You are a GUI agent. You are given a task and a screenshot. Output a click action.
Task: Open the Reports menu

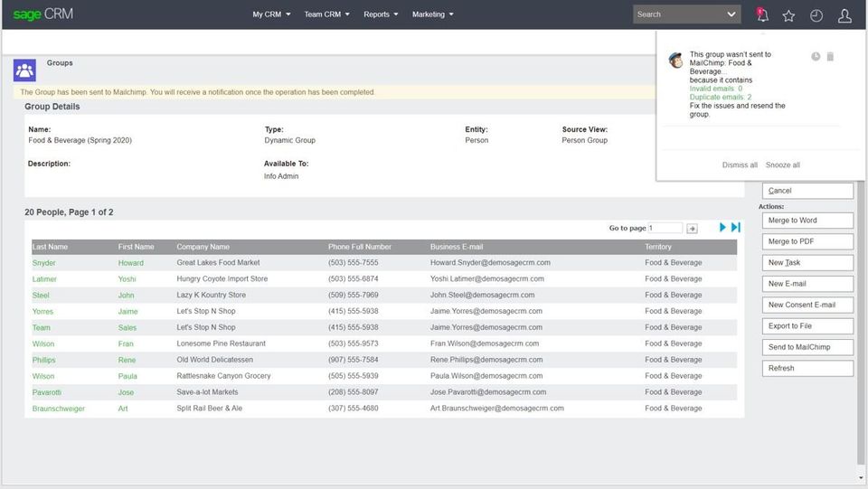[x=381, y=14]
